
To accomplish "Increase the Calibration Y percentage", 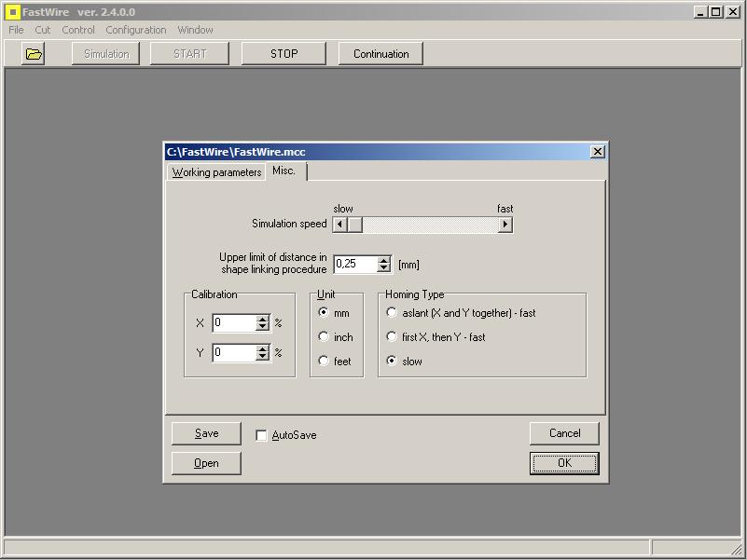I will coord(263,348).
